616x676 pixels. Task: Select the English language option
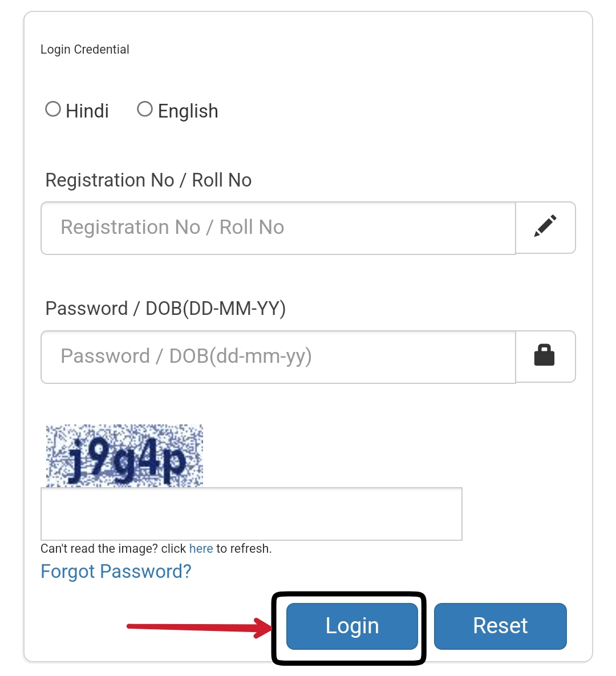[x=145, y=108]
